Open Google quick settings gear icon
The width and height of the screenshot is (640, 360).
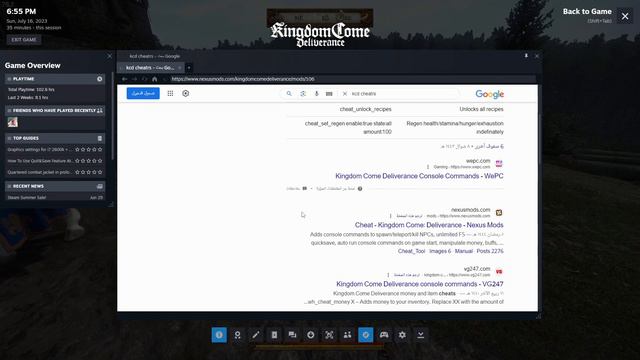186,93
